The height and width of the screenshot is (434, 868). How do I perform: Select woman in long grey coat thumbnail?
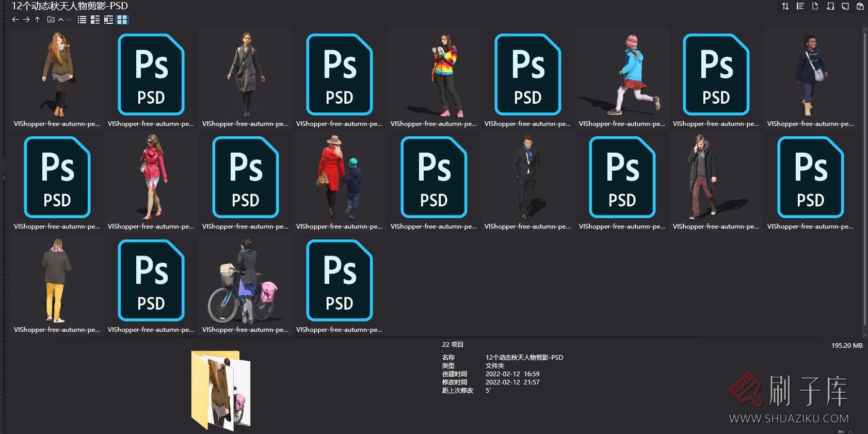[x=246, y=74]
